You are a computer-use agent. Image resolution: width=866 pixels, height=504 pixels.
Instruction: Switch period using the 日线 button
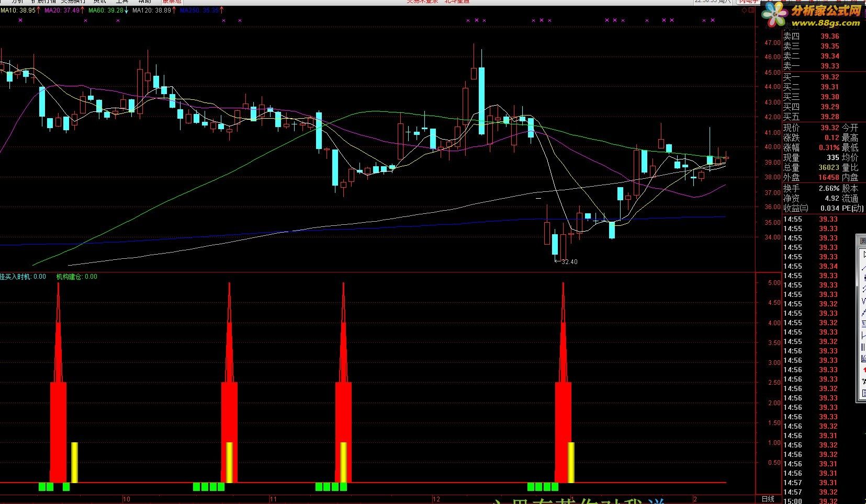pyautogui.click(x=768, y=499)
